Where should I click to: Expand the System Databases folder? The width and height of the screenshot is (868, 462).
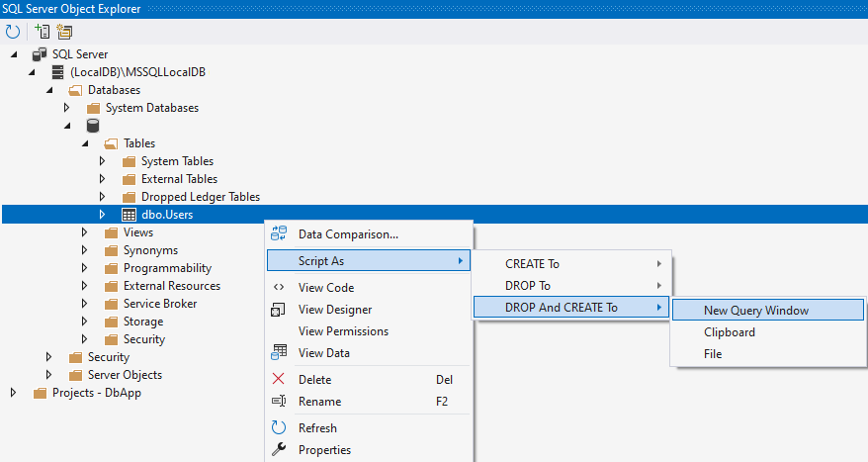pyautogui.click(x=66, y=108)
